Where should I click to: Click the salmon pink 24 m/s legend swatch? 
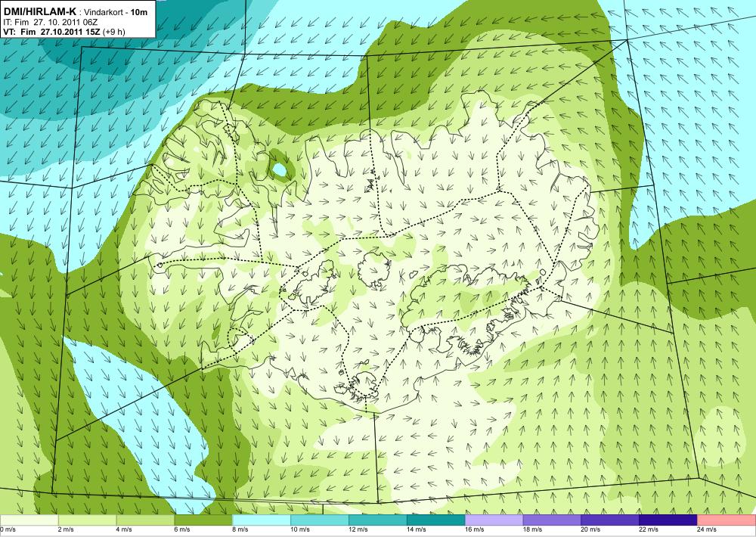(x=727, y=520)
